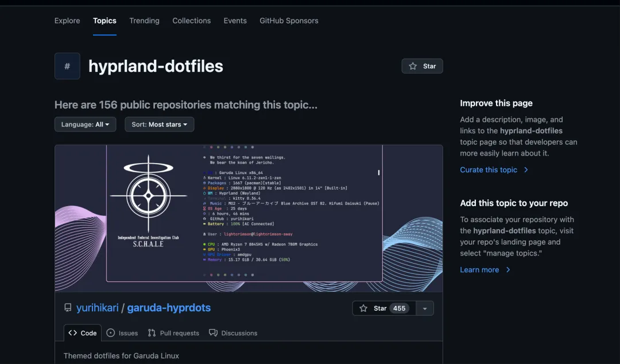Open the Language: All dropdown

[x=86, y=124]
